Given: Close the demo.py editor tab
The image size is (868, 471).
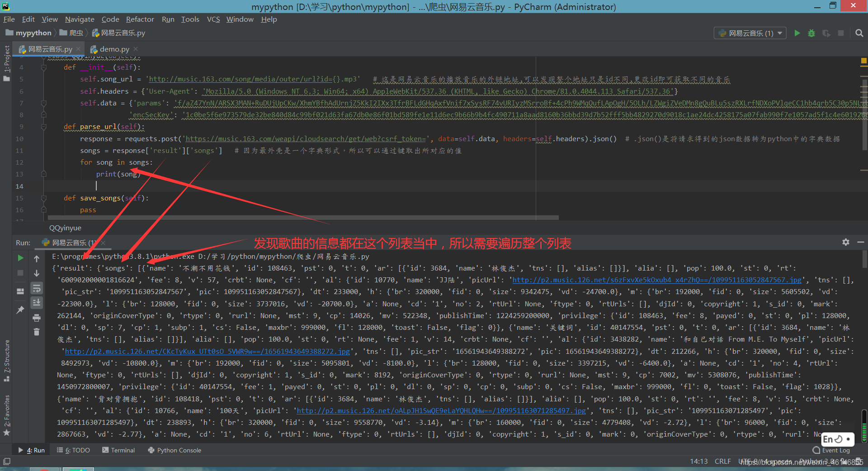Looking at the screenshot, I should tap(136, 49).
